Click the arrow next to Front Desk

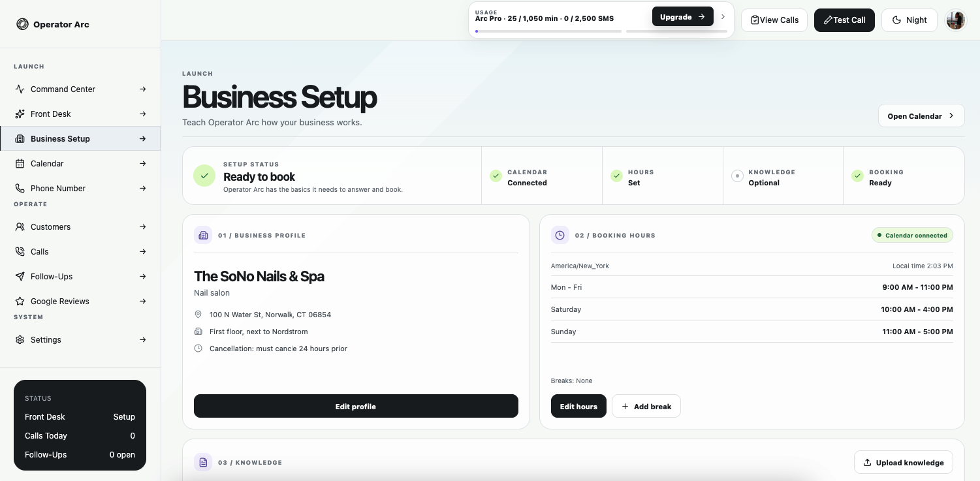point(142,114)
